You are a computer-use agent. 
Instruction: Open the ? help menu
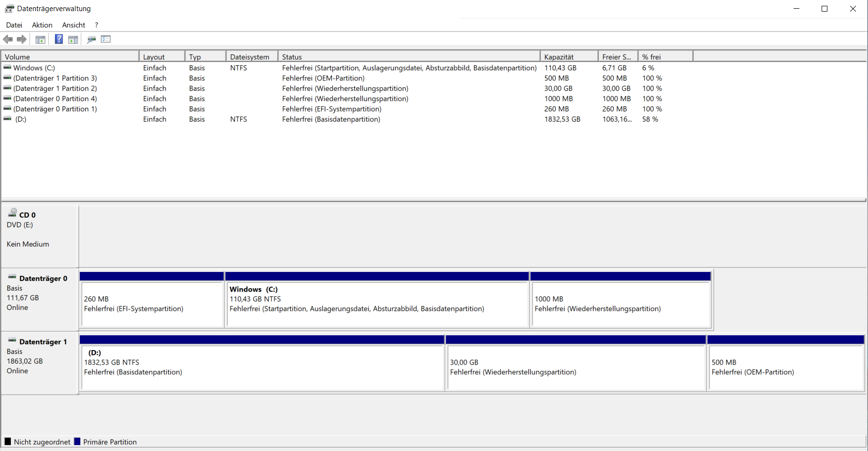pyautogui.click(x=97, y=25)
